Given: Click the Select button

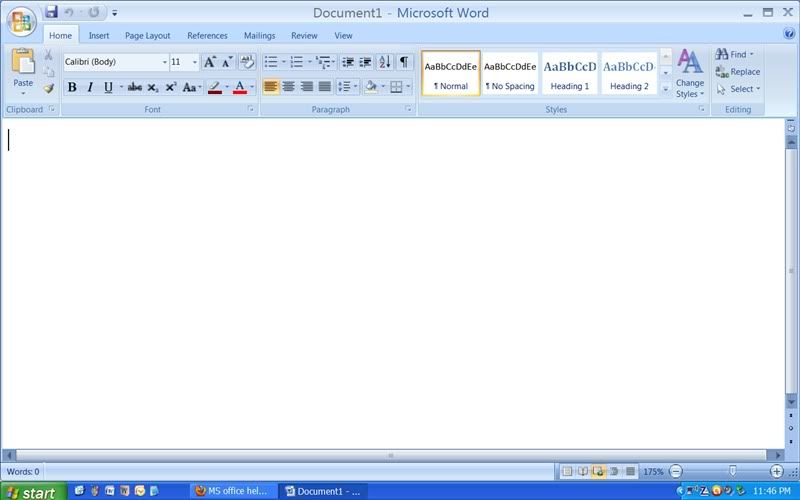Looking at the screenshot, I should 738,89.
